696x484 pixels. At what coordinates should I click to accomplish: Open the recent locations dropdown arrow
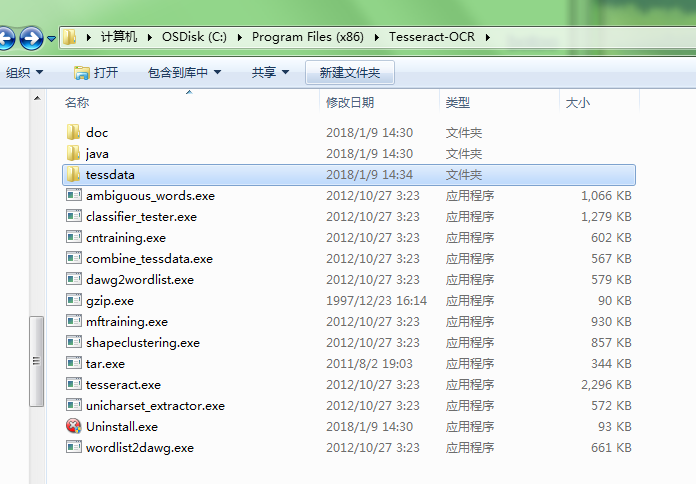(51, 39)
